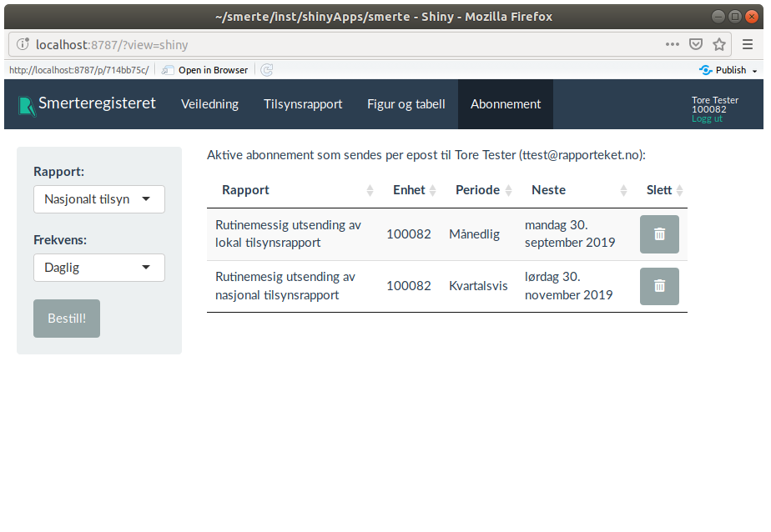The width and height of the screenshot is (771, 532).
Task: Bookmark this page with star icon
Action: click(719, 45)
